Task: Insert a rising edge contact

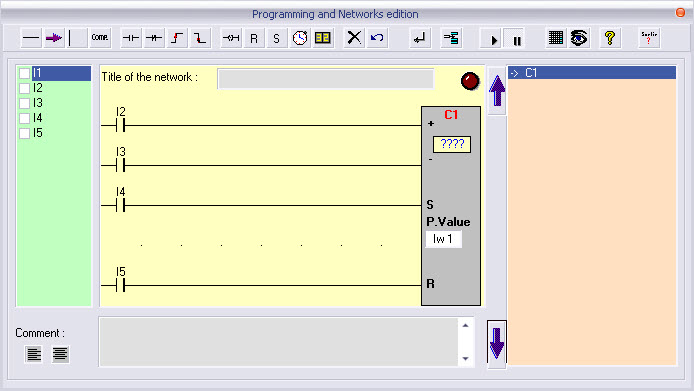Action: (177, 38)
